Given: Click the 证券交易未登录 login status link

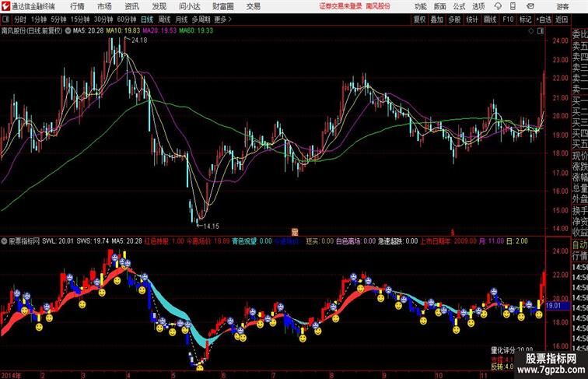Looking at the screenshot, I should tap(341, 6).
